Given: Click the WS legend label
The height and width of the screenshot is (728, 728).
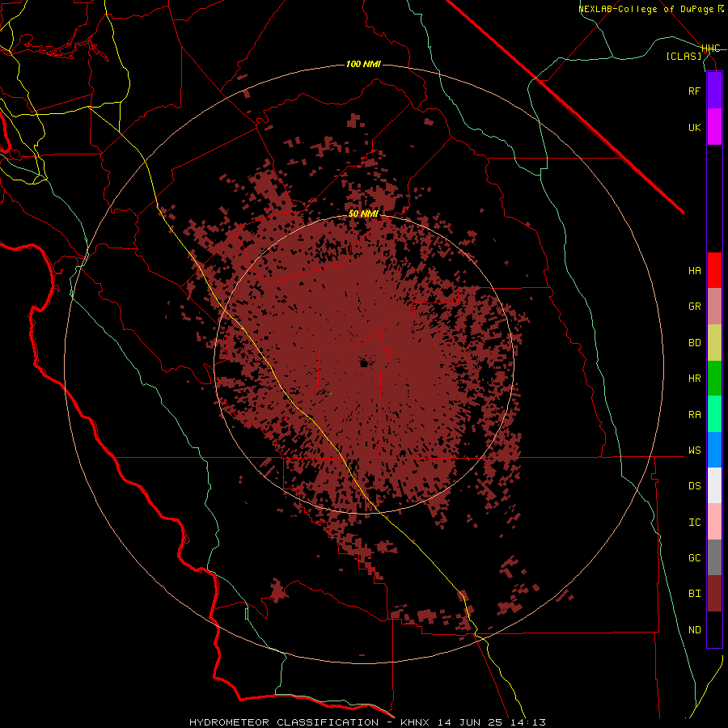Looking at the screenshot, I should click(x=695, y=451).
